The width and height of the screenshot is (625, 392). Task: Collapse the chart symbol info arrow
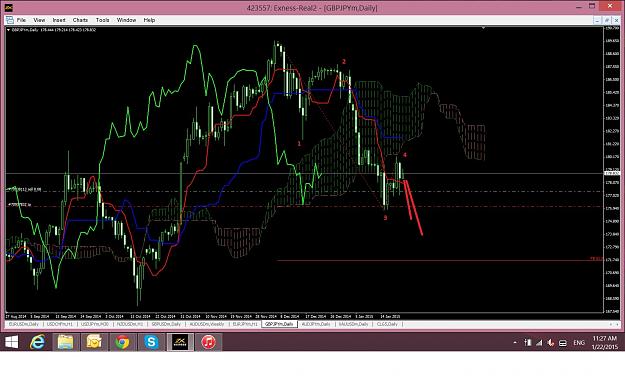coord(8,30)
